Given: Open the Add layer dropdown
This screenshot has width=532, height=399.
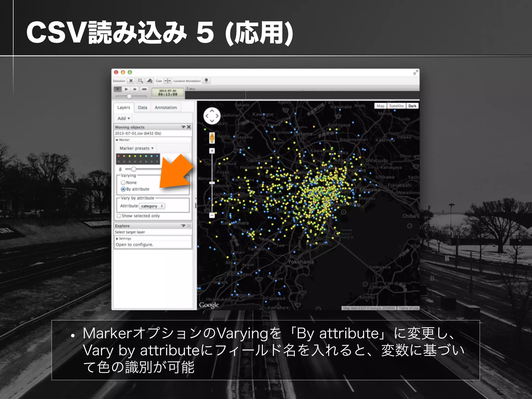Looking at the screenshot, I should 124,118.
